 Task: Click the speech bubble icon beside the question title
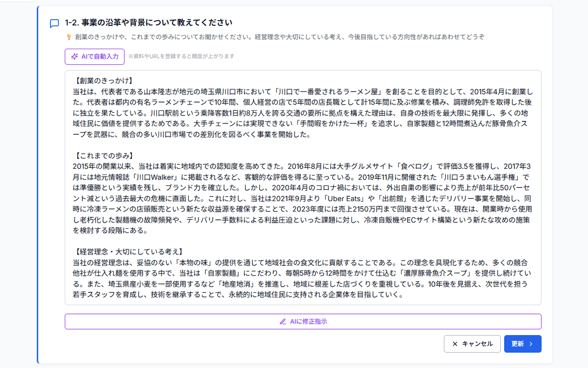pos(54,22)
